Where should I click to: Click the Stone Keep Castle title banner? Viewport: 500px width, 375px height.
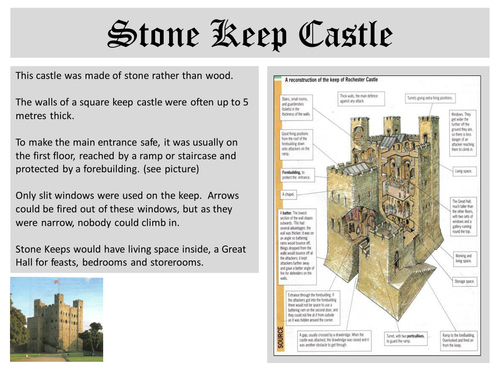pos(250,33)
